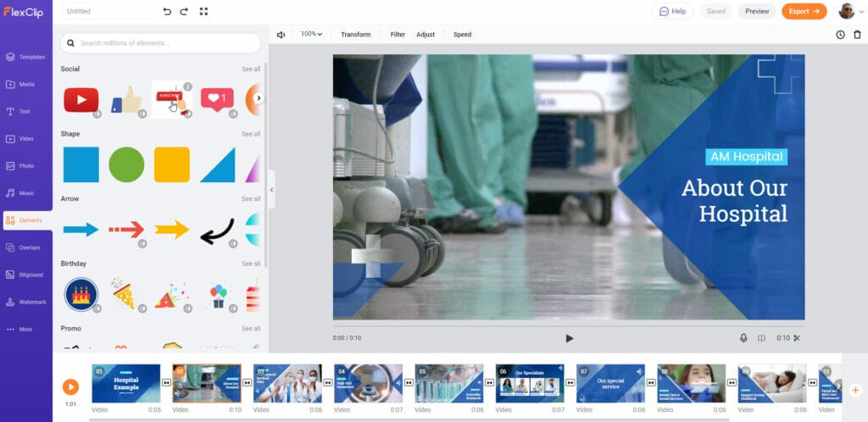Click the microphone record voiceover icon

point(743,338)
